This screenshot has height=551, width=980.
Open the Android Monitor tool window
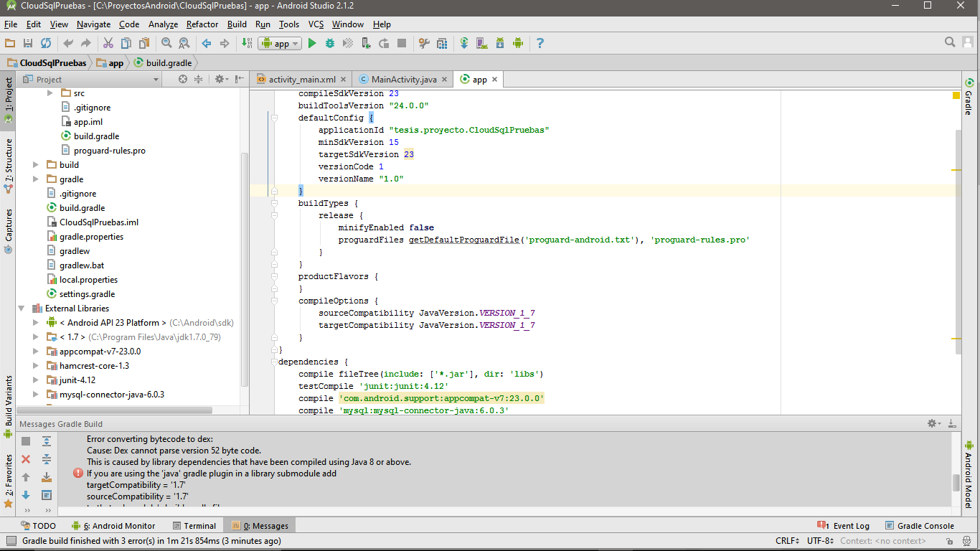[113, 526]
